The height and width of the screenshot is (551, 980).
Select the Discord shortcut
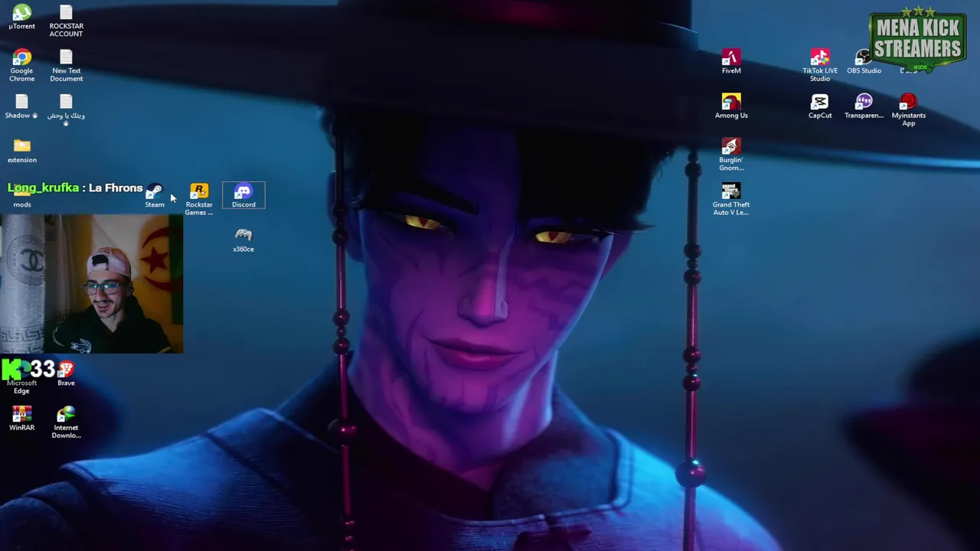pyautogui.click(x=243, y=195)
